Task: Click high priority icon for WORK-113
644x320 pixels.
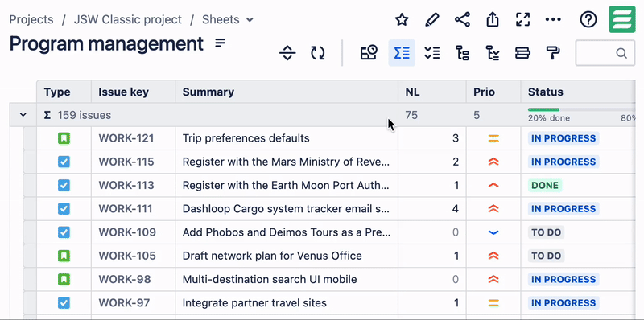Action: pyautogui.click(x=493, y=186)
